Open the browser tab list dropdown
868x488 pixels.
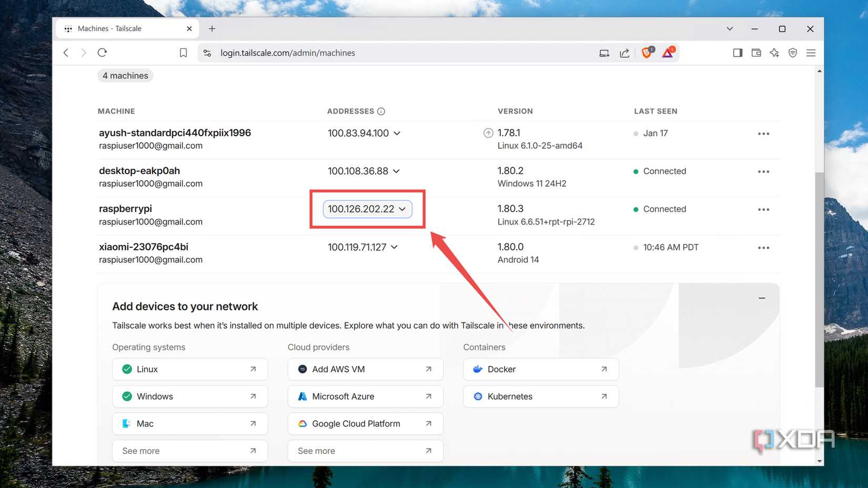730,29
